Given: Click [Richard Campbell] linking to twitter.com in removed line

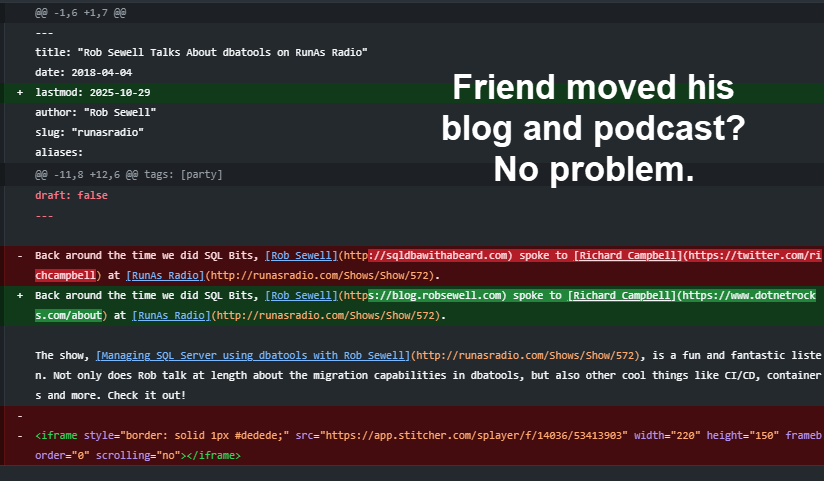Looking at the screenshot, I should (627, 255).
